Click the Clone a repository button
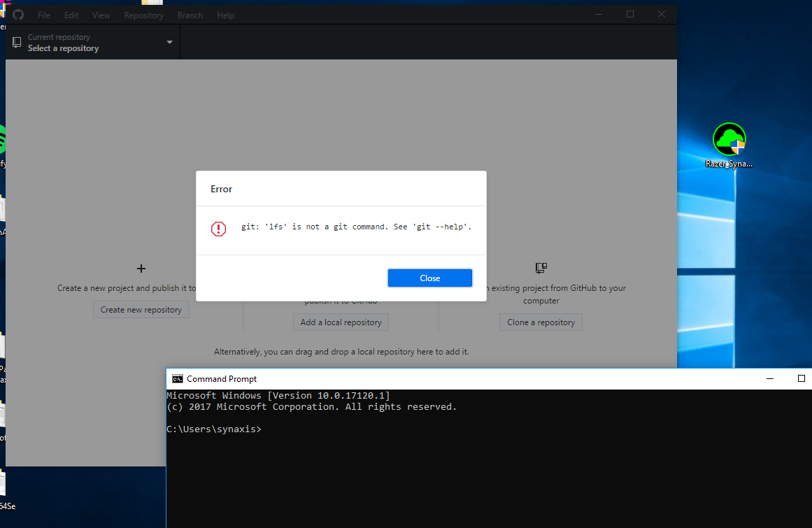 [x=541, y=322]
